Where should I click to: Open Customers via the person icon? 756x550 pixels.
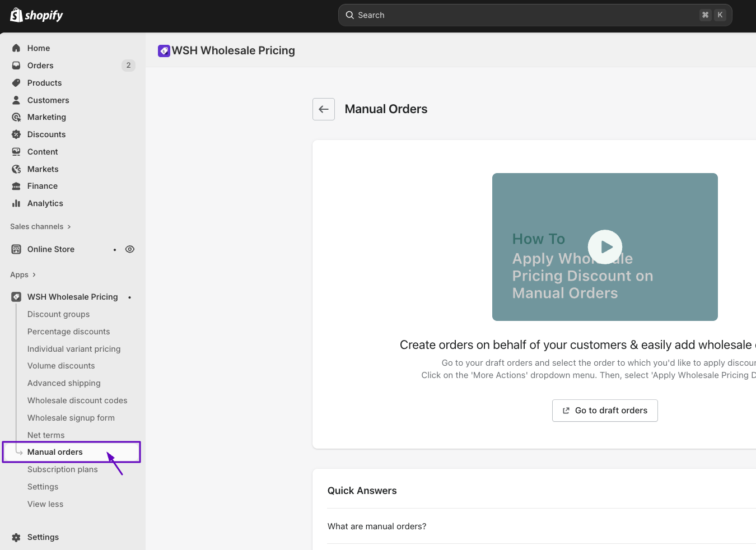coord(16,100)
